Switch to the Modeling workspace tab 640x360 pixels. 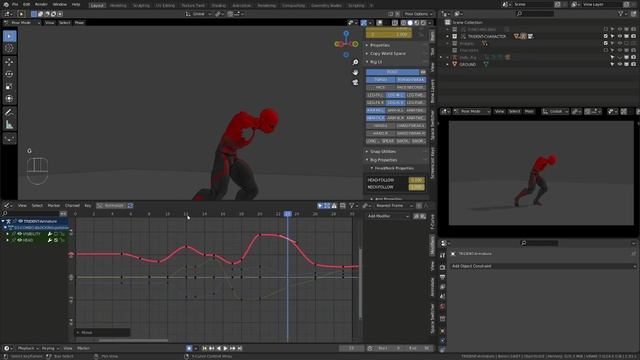(118, 5)
